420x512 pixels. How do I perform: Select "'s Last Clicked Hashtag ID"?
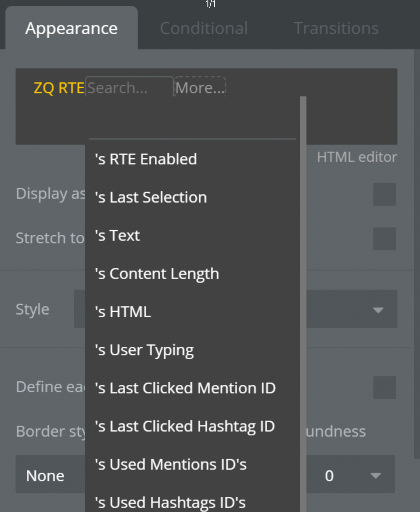click(185, 426)
